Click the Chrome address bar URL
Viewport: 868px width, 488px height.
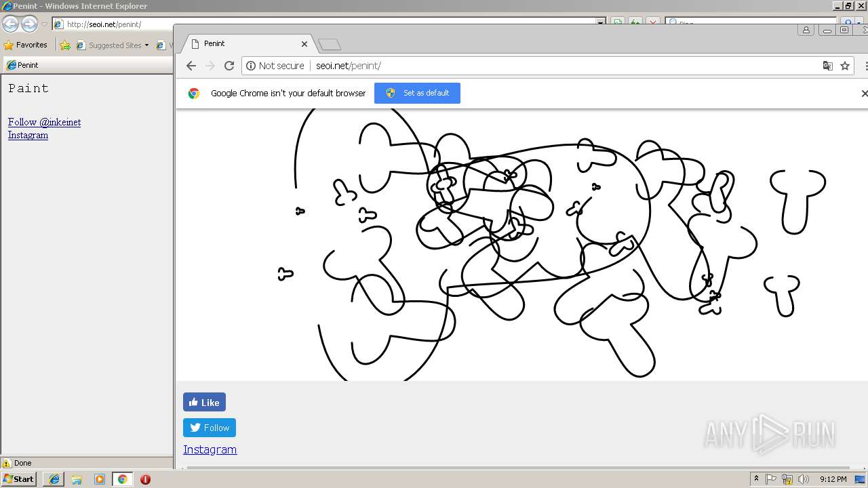(x=348, y=66)
